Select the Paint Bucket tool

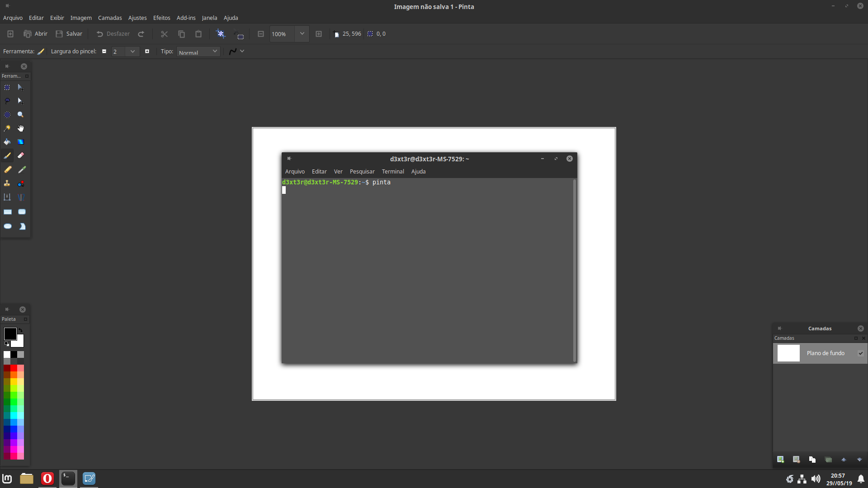(7, 142)
